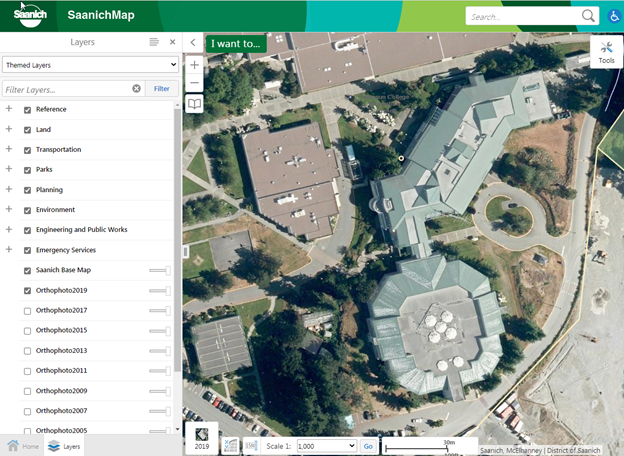Click the Filter button
624x456 pixels.
(162, 88)
